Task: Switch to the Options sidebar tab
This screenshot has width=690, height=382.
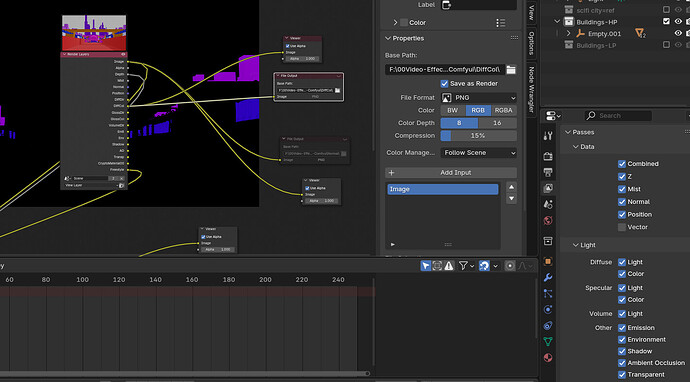Action: (531, 43)
